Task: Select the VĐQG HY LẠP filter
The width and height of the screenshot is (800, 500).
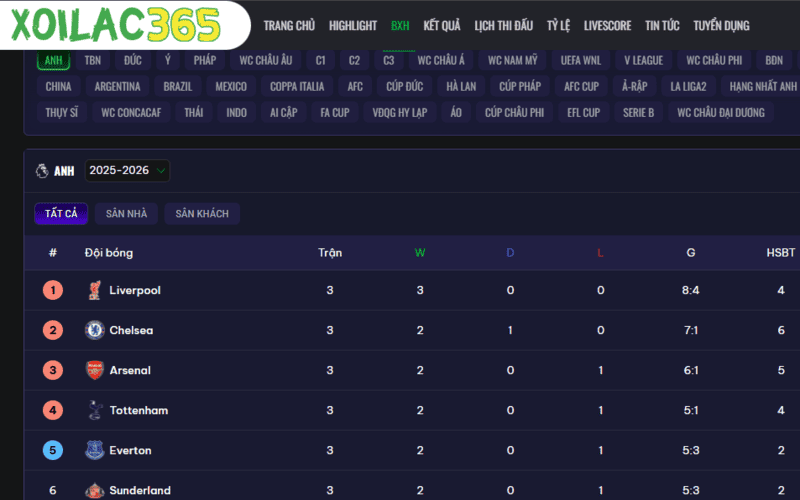Action: click(x=400, y=112)
